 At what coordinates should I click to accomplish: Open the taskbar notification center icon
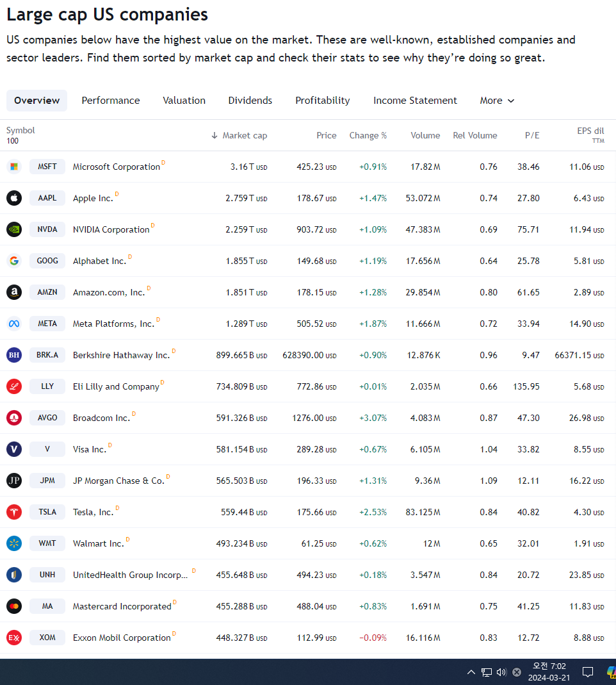tap(588, 672)
